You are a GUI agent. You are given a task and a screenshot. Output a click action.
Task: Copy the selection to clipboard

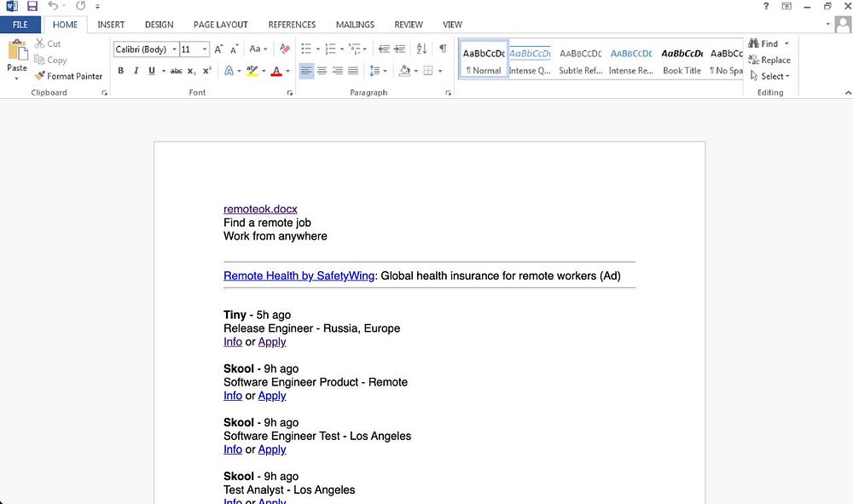[50, 60]
